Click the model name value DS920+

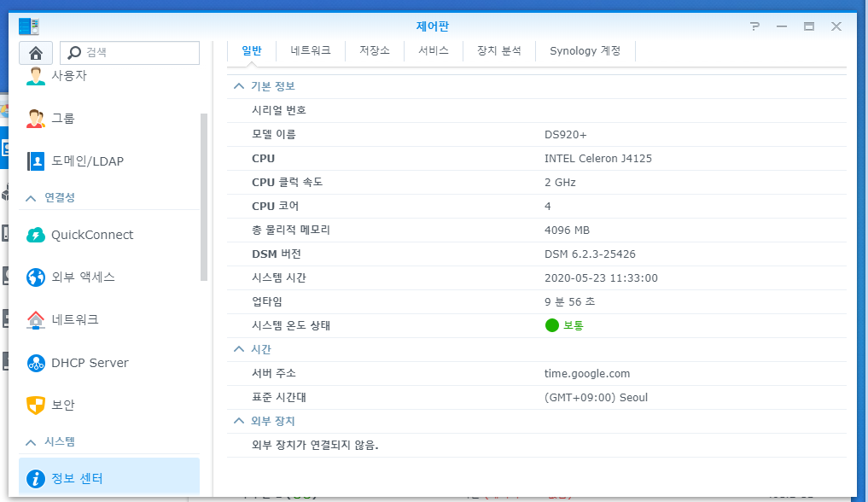pos(566,135)
